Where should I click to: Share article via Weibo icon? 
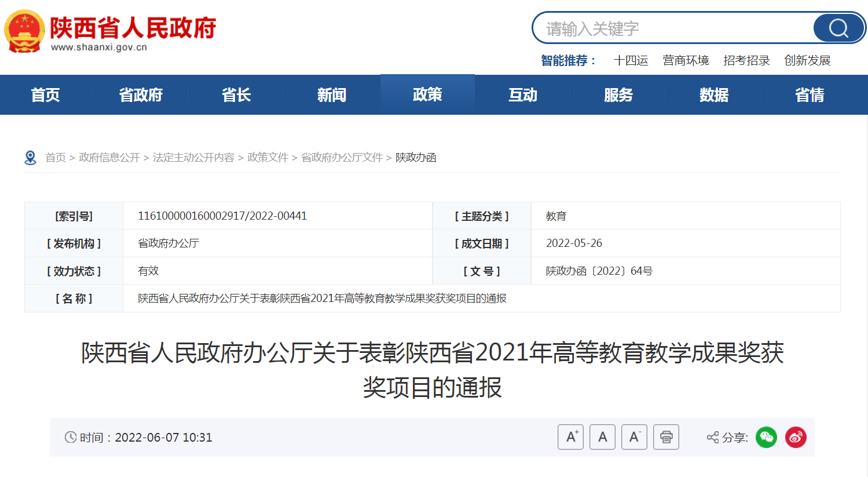[796, 437]
